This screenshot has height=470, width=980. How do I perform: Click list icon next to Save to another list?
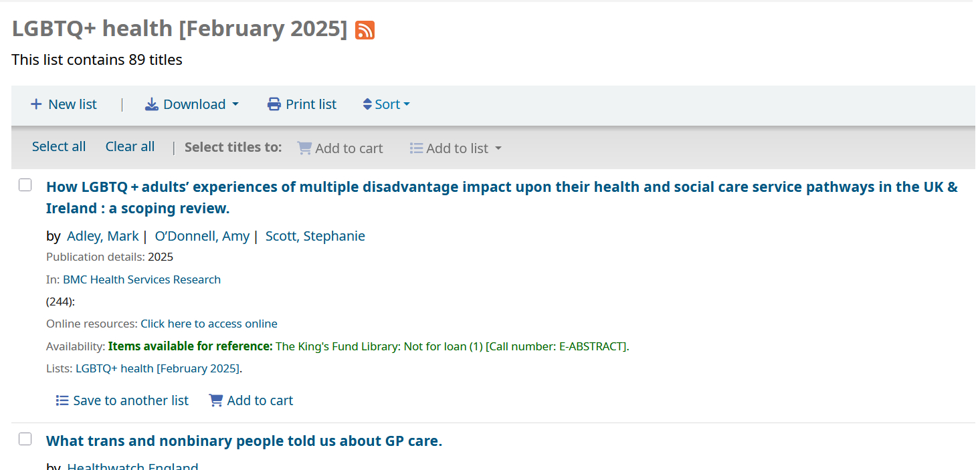point(62,400)
